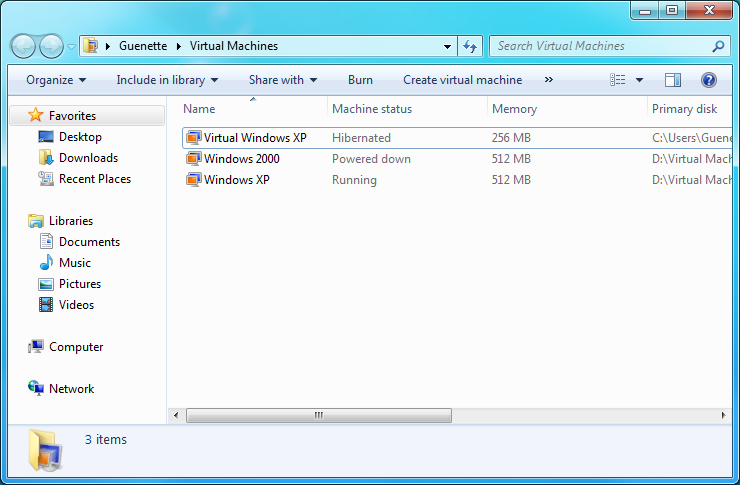The image size is (740, 485).
Task: Click the Downloads folder icon
Action: (x=46, y=158)
